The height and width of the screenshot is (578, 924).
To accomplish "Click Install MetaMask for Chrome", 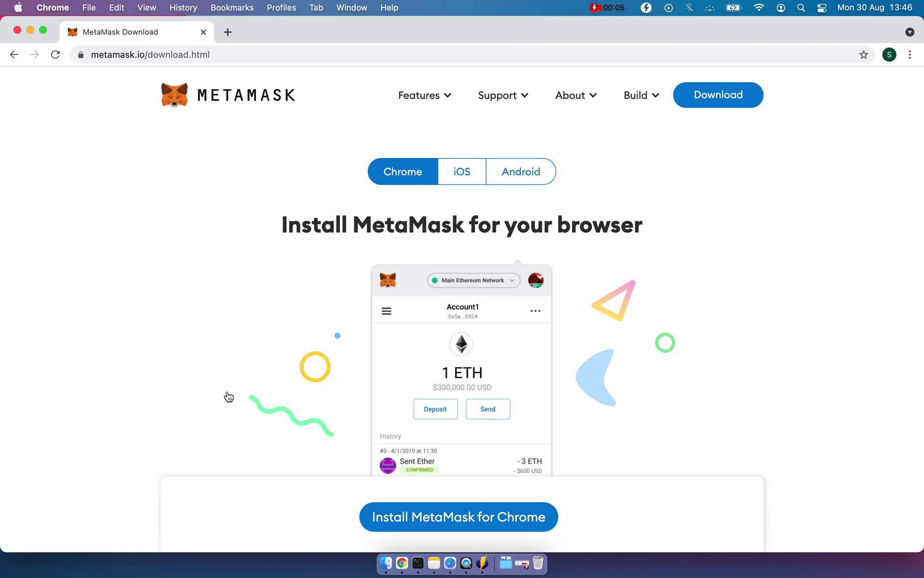I will click(458, 517).
